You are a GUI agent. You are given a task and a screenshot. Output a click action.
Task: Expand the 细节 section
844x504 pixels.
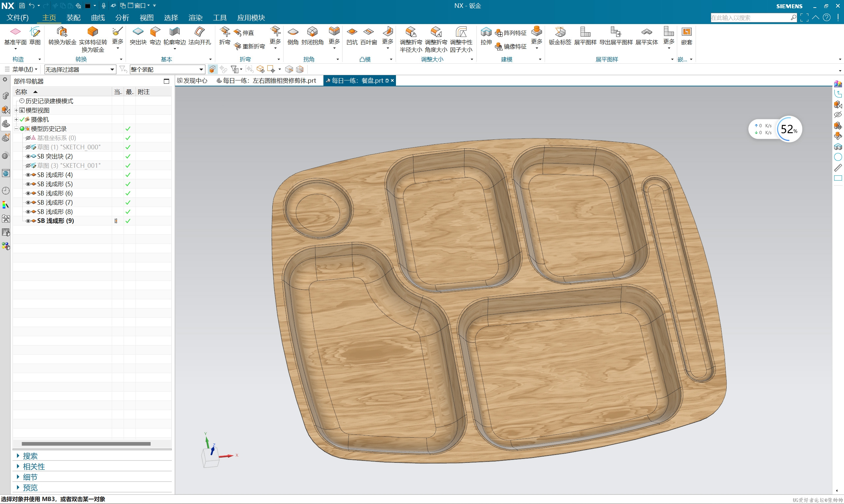30,477
